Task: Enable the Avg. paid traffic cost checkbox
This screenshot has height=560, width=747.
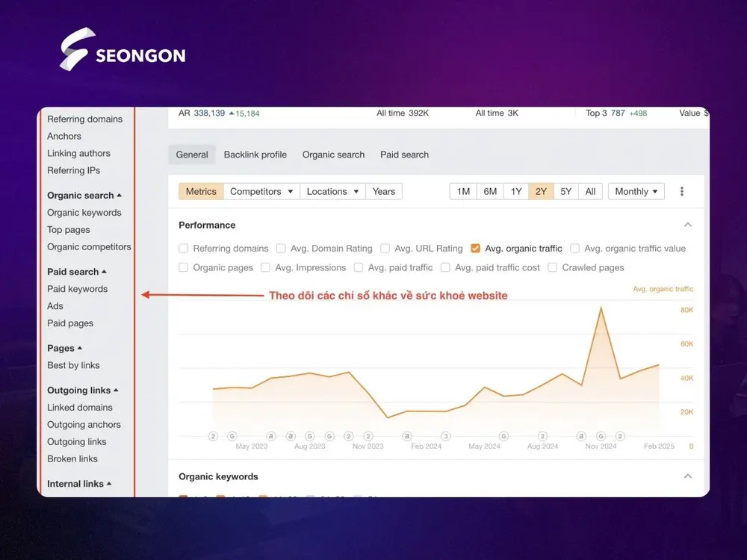Action: point(445,267)
